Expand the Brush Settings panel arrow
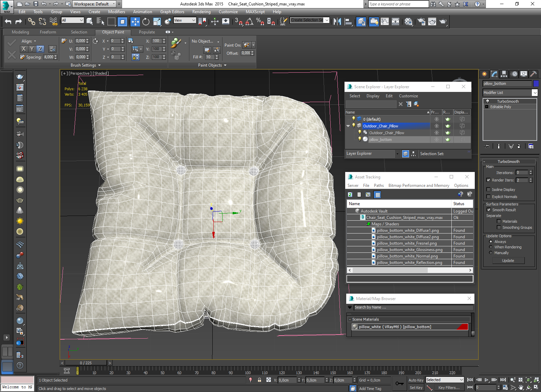541x392 pixels. [99, 65]
